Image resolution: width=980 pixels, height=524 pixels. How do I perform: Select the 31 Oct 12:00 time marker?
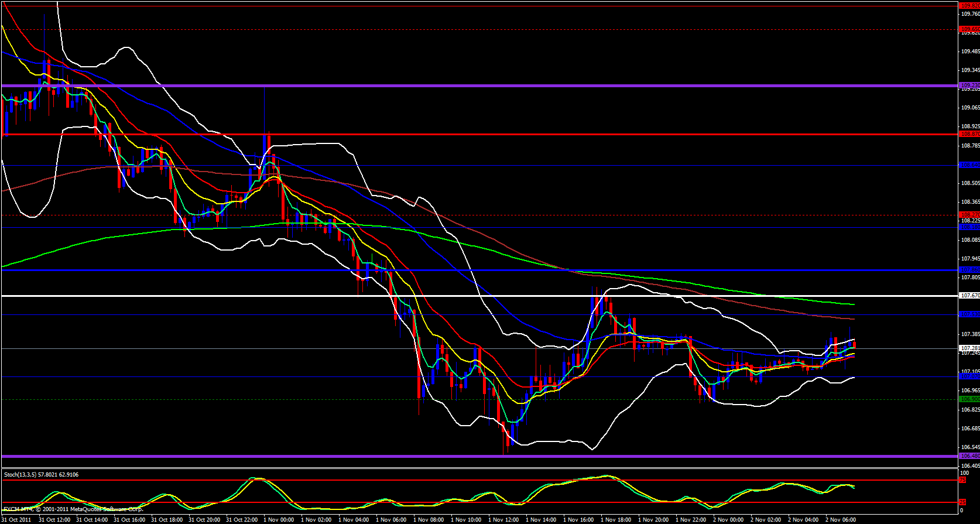pos(54,519)
